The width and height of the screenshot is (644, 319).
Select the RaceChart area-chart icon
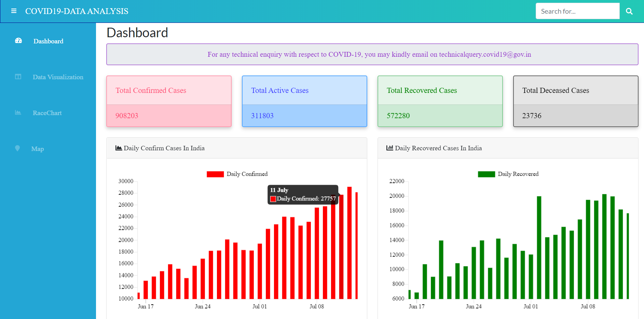18,112
